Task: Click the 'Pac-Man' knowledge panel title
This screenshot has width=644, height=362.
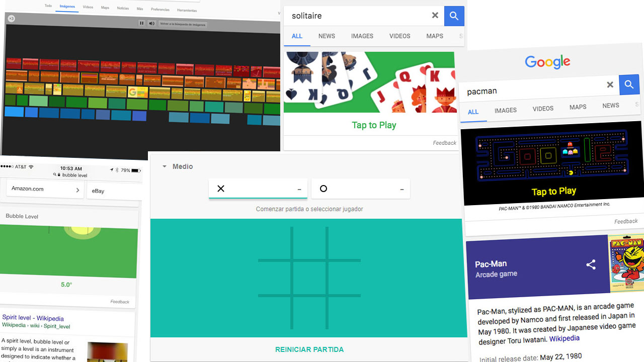Action: (x=491, y=264)
